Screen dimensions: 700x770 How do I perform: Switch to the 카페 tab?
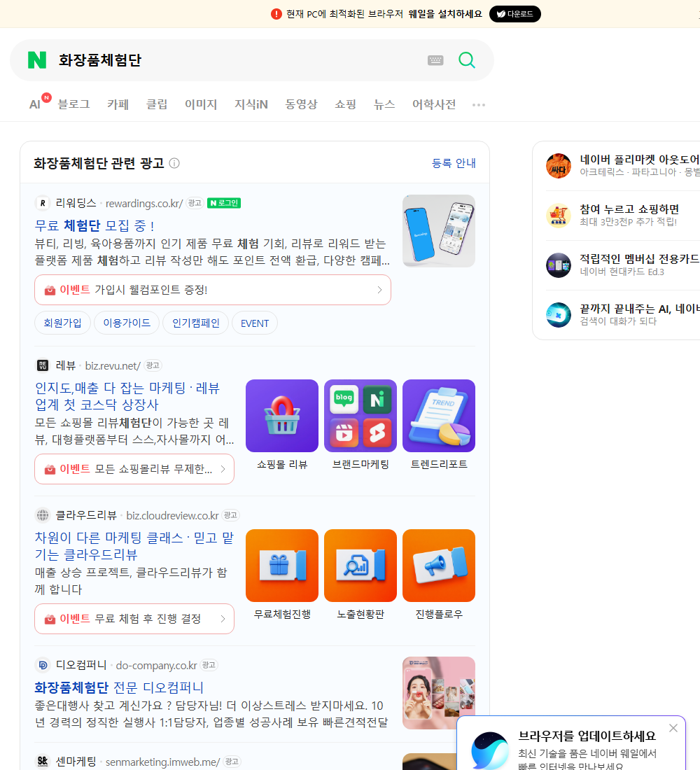(x=118, y=104)
